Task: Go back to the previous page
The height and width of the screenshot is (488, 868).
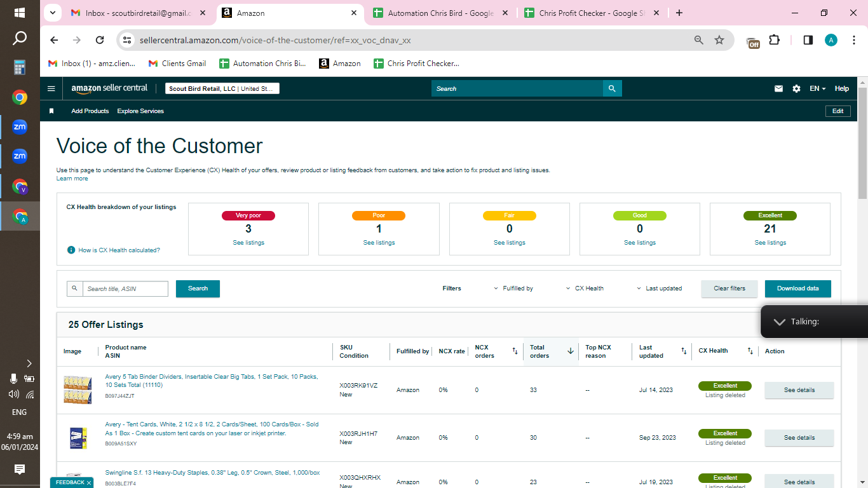Action: [54, 40]
